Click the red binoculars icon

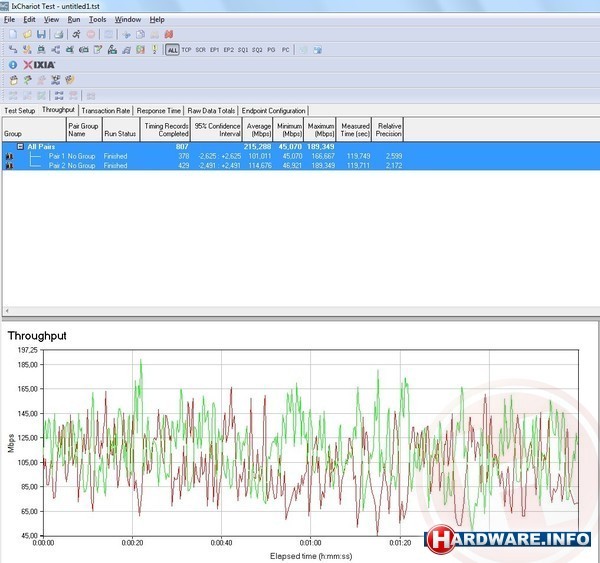click(169, 34)
